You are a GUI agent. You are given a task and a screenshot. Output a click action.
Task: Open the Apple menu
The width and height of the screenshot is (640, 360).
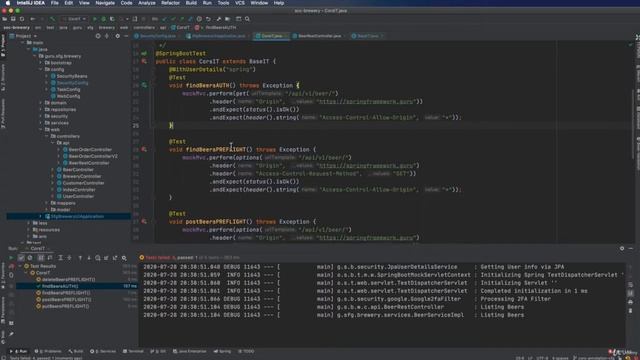pyautogui.click(x=7, y=3)
